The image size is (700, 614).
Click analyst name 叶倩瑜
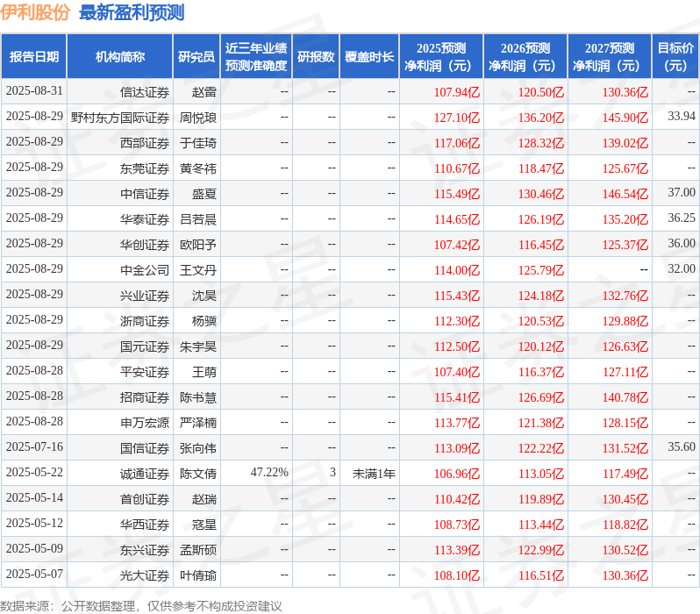[198, 576]
